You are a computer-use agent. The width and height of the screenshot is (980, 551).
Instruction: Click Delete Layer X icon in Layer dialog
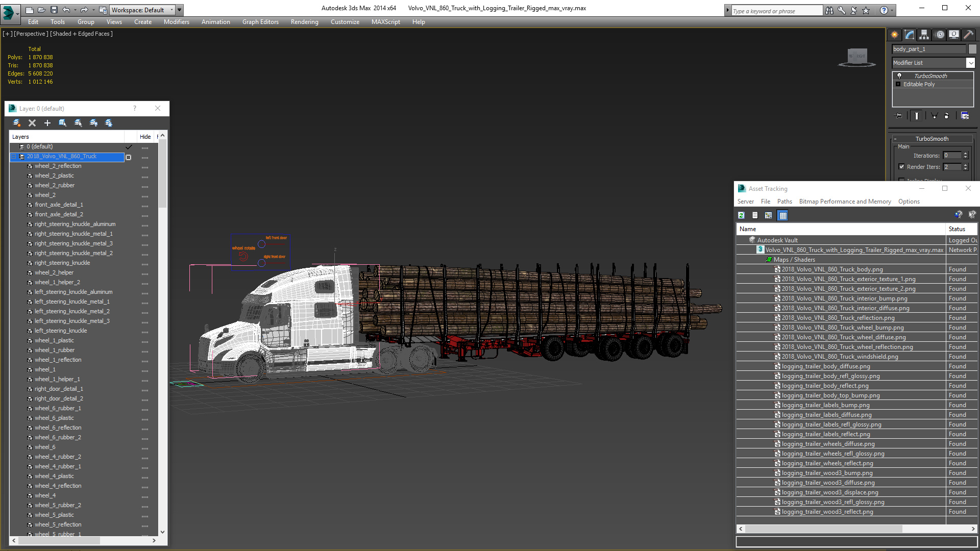click(32, 123)
